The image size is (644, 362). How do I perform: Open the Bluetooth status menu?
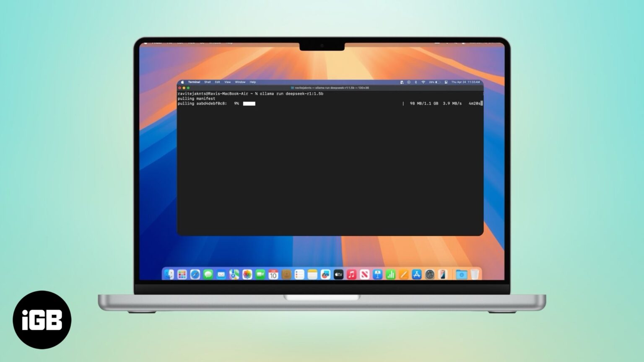tap(416, 83)
